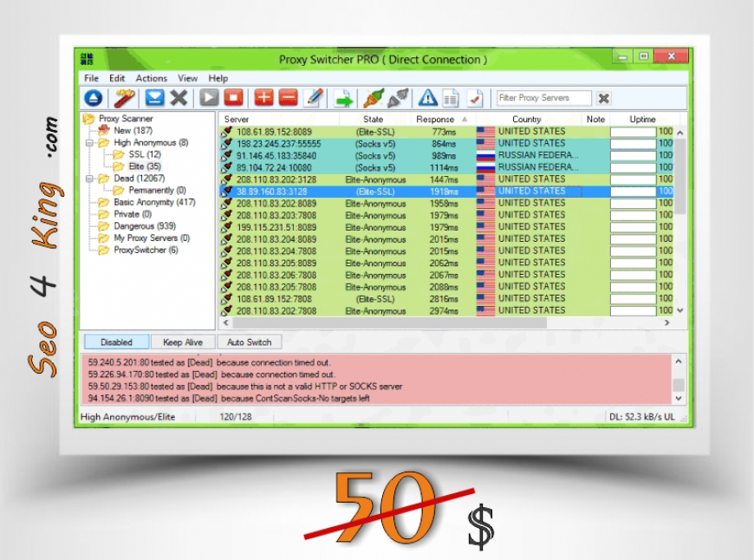Viewport: 754px width, 560px height.
Task: Select the SSL (12) folder
Action: click(145, 154)
